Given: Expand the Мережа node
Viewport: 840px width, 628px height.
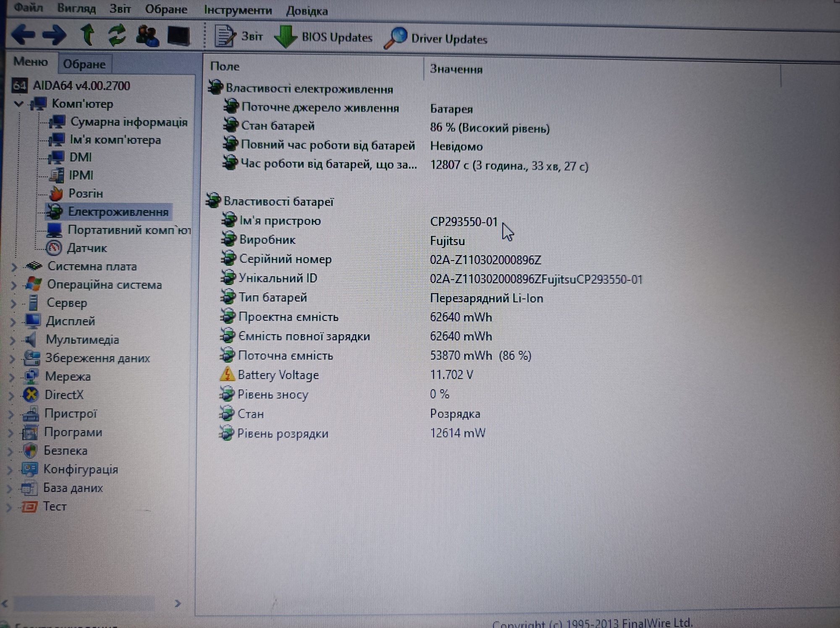Looking at the screenshot, I should coord(12,377).
